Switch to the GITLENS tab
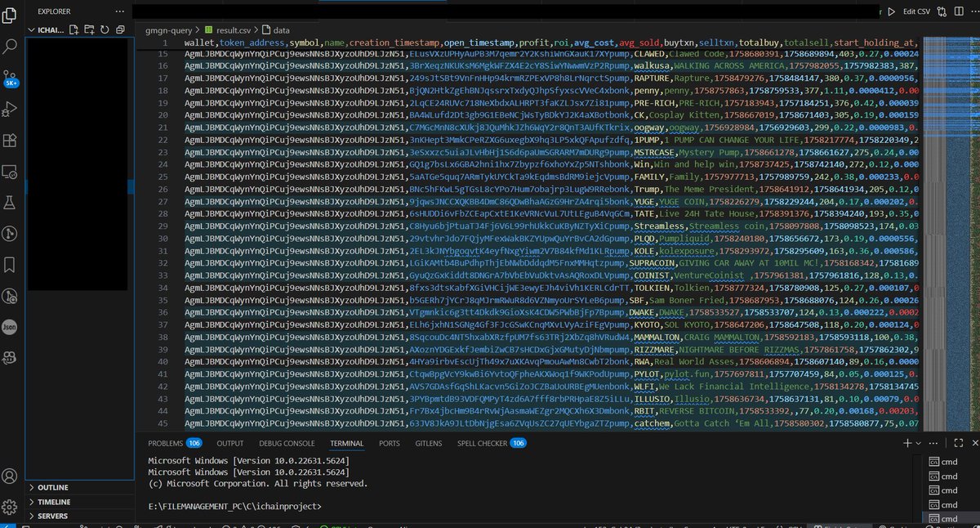980x528 pixels. point(429,443)
